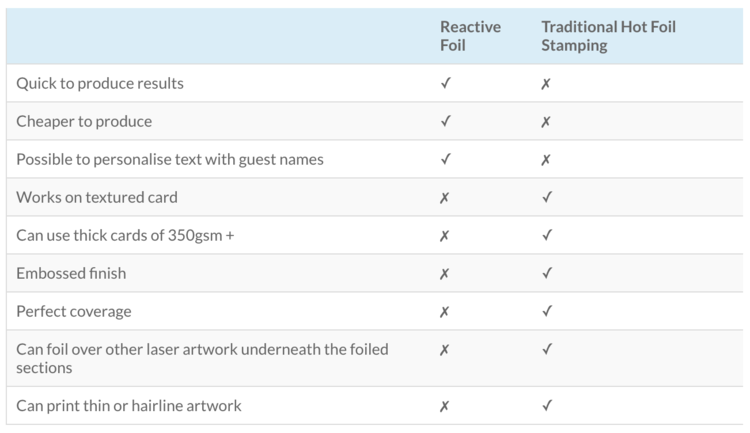Viewport: 750px width, 433px height.
Task: Select the Reactive Foil cross for perfect coverage
Action: (445, 312)
